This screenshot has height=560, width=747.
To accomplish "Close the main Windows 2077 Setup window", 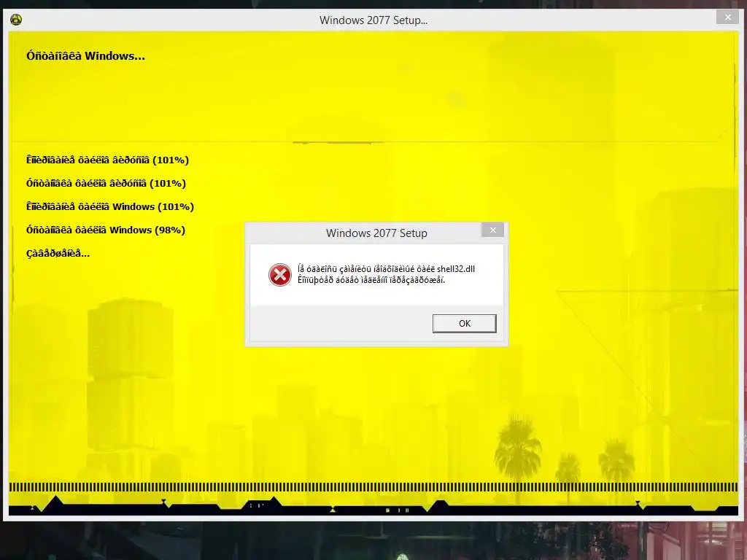I will tap(727, 17).
